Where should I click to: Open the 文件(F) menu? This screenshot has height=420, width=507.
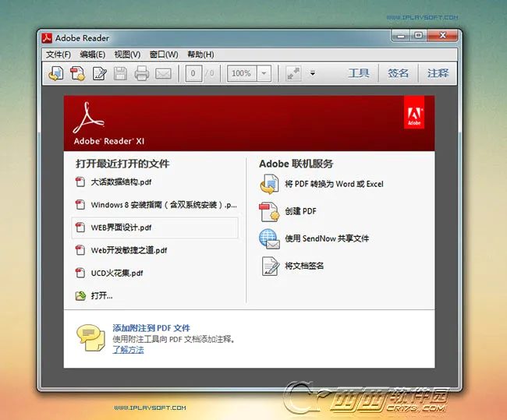58,55
